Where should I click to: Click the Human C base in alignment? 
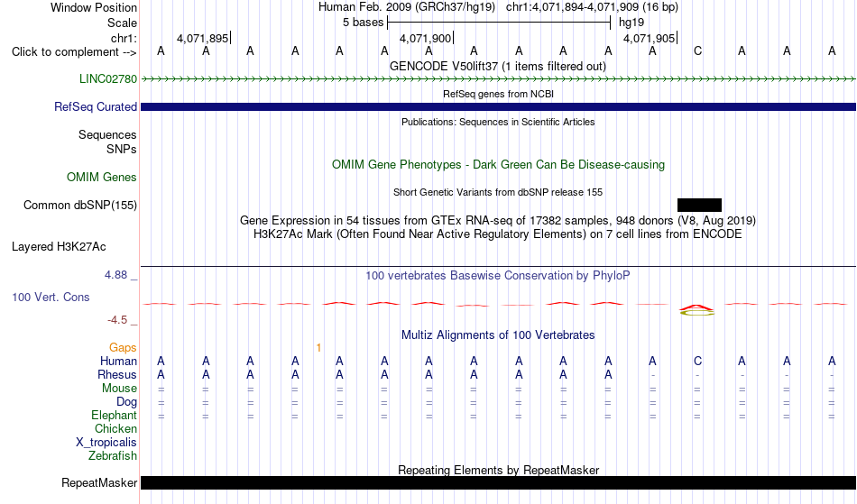point(697,361)
